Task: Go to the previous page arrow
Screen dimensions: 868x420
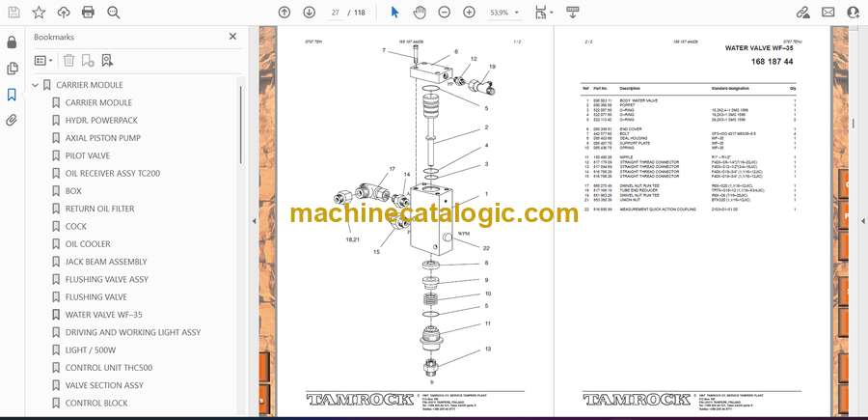Action: coord(285,13)
